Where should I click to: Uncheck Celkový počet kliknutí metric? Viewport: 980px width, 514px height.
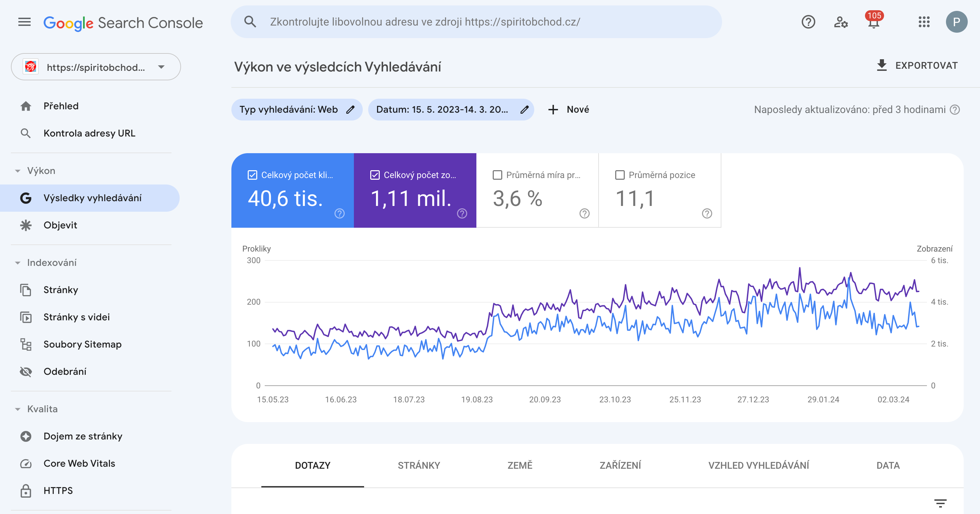tap(251, 175)
